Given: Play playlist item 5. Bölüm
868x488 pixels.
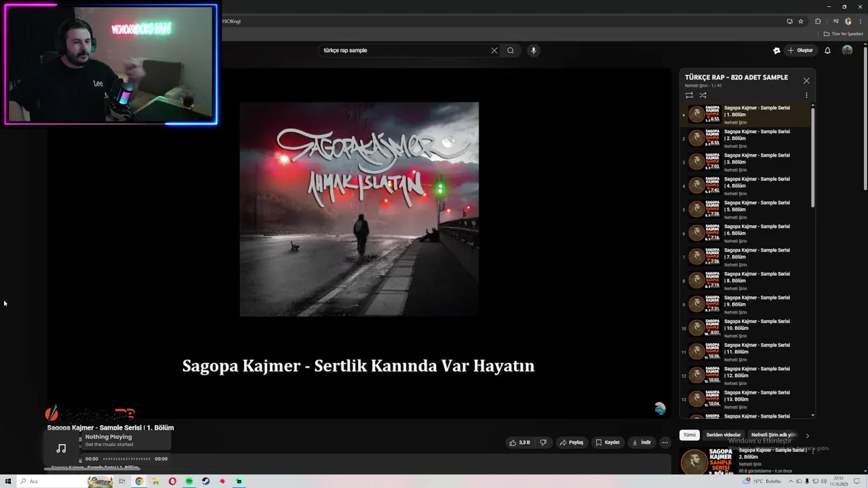Looking at the screenshot, I should click(x=746, y=209).
